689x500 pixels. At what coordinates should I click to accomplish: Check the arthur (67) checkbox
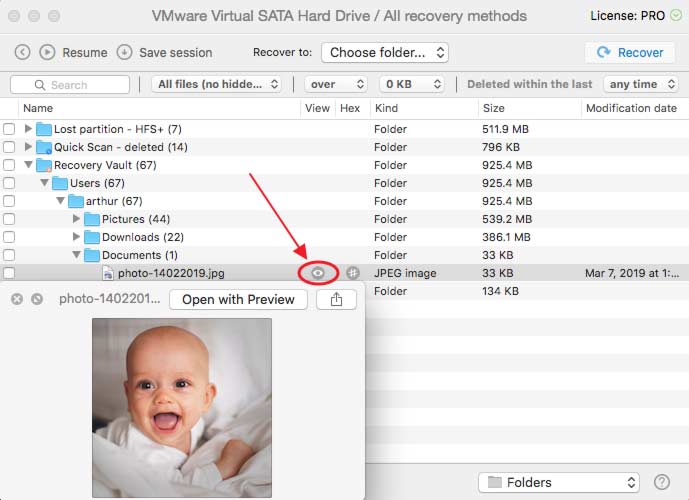point(9,201)
